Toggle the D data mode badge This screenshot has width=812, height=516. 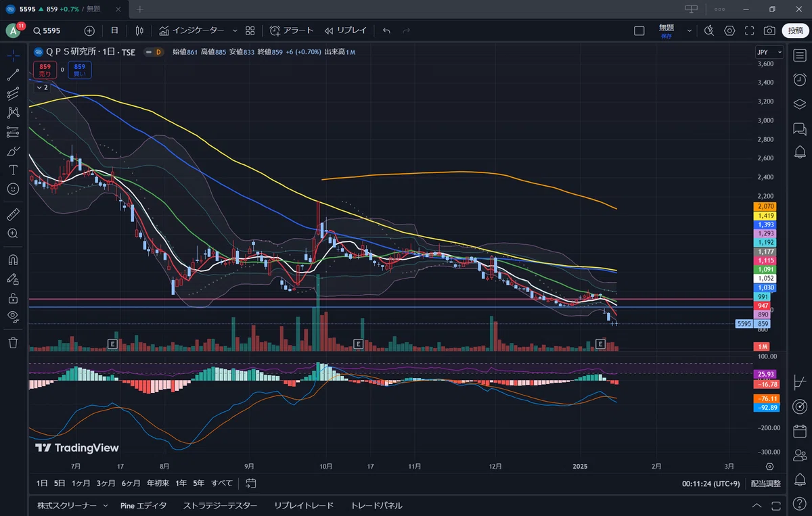click(x=158, y=52)
